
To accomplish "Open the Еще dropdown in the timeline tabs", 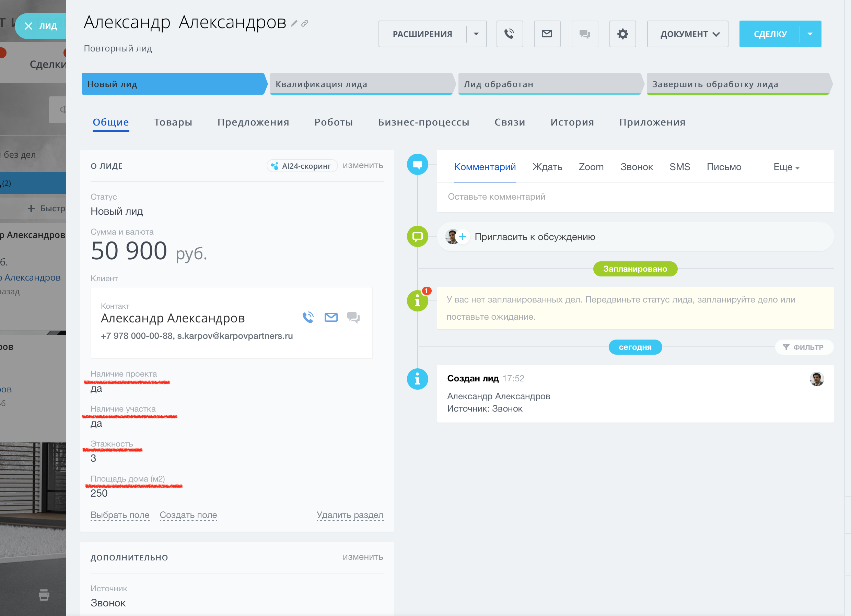I will (786, 167).
